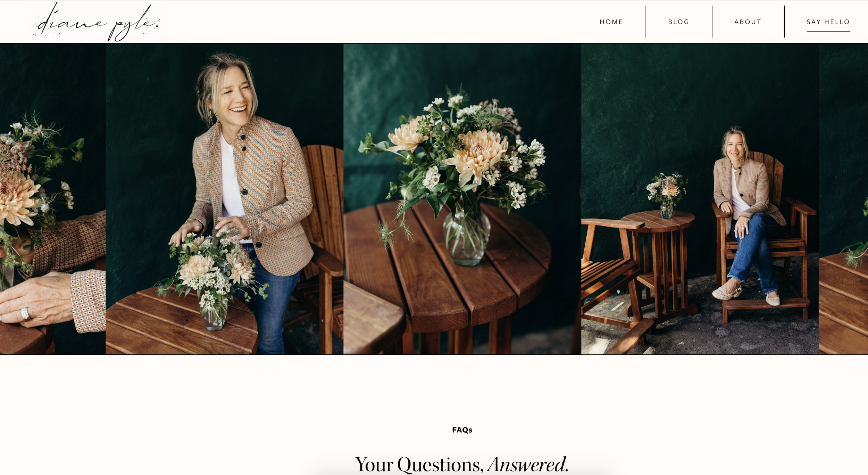Open the close-up bouquet on table photo
Image resolution: width=868 pixels, height=475 pixels.
pos(462,199)
